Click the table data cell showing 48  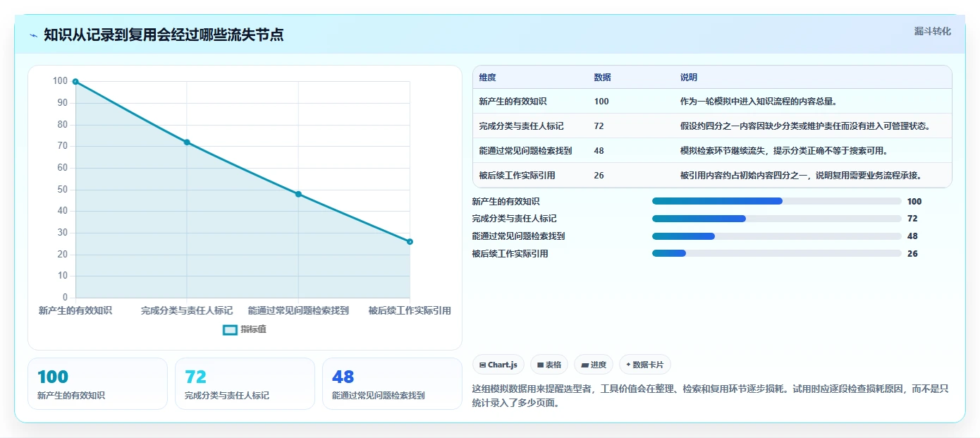point(599,151)
